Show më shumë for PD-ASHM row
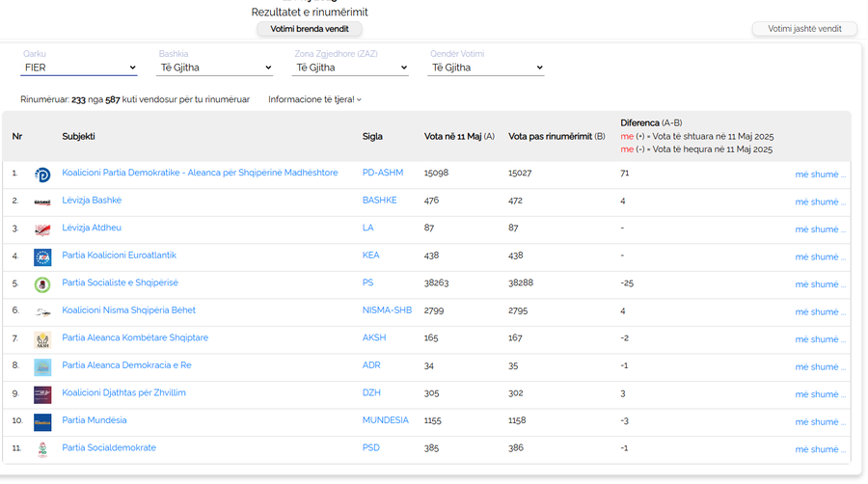 821,175
